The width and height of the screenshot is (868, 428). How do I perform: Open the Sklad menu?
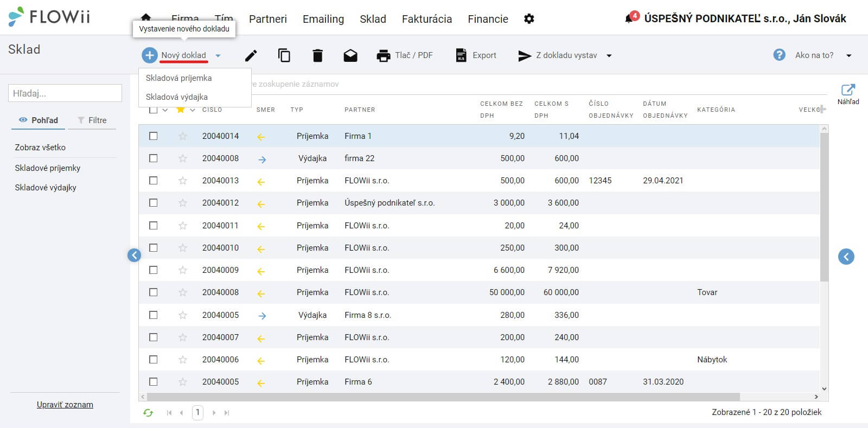[373, 19]
